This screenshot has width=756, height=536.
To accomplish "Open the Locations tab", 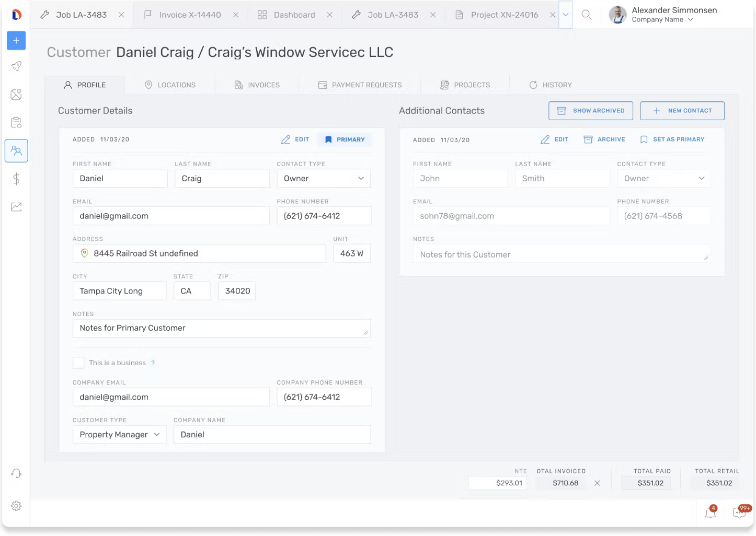I will [170, 85].
